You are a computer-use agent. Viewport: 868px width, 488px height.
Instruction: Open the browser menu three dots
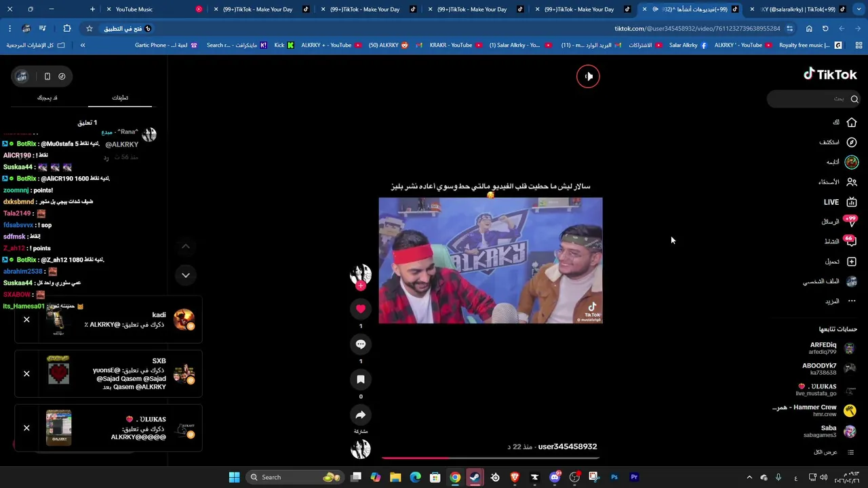(x=9, y=28)
